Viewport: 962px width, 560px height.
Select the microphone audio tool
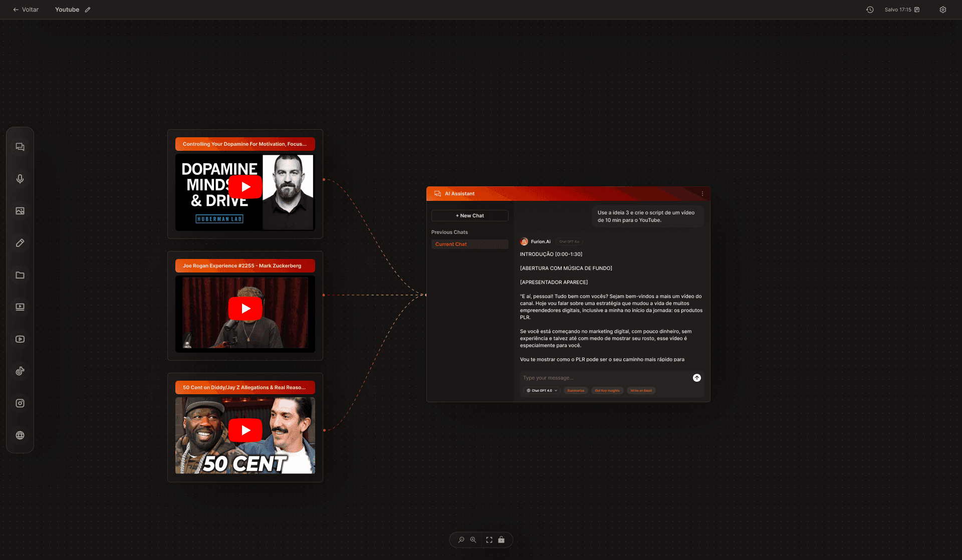tap(20, 179)
